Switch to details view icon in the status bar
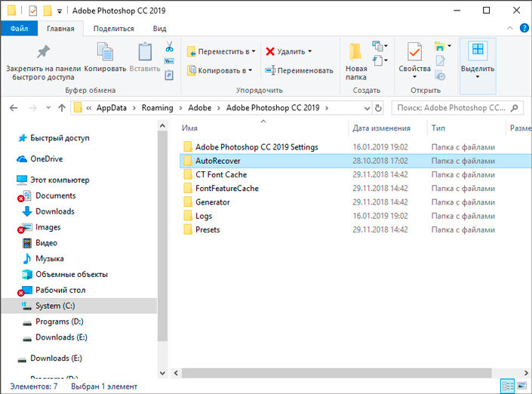The width and height of the screenshot is (532, 394). 508,386
